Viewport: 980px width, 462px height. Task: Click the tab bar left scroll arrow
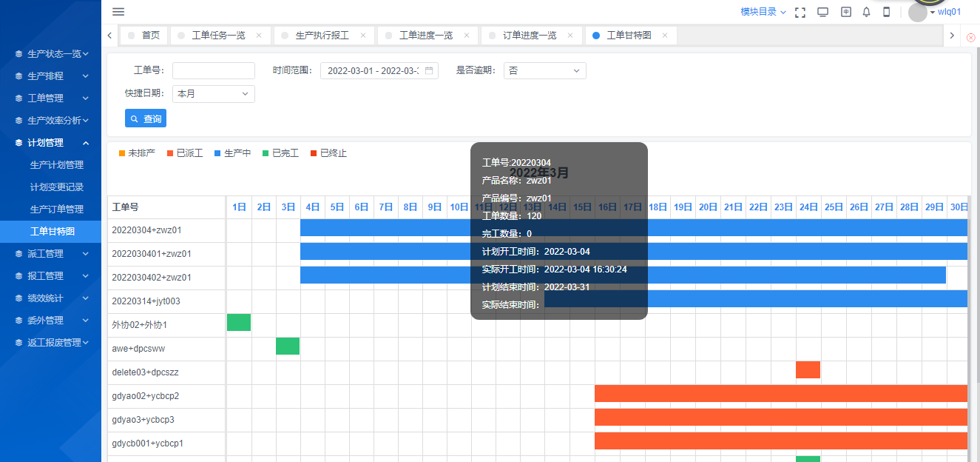[x=109, y=36]
